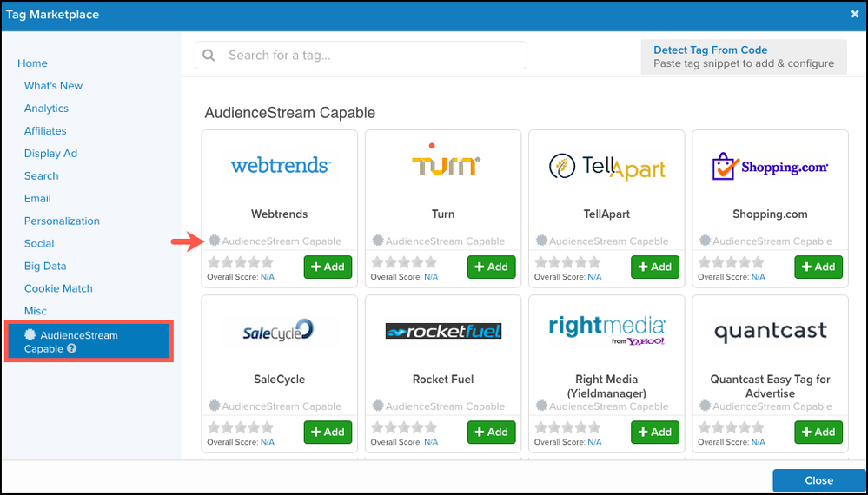Click the Turn logo
This screenshot has height=495, width=868.
click(x=446, y=159)
